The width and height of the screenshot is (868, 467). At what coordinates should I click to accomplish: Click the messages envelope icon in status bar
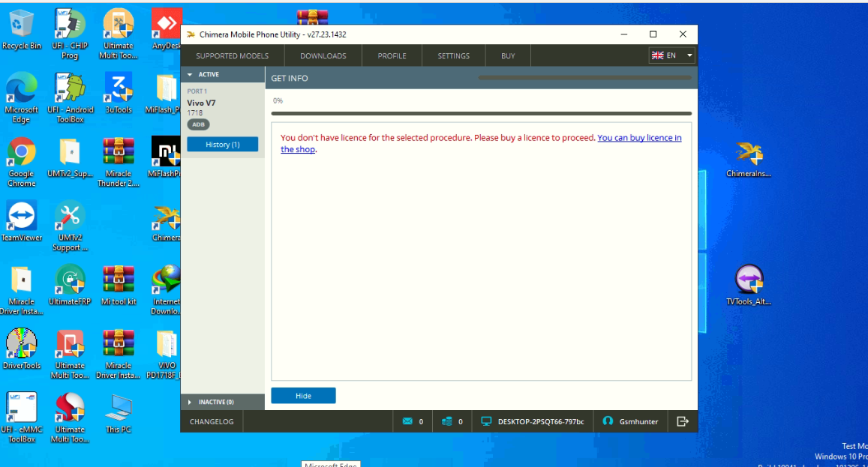[x=407, y=421]
